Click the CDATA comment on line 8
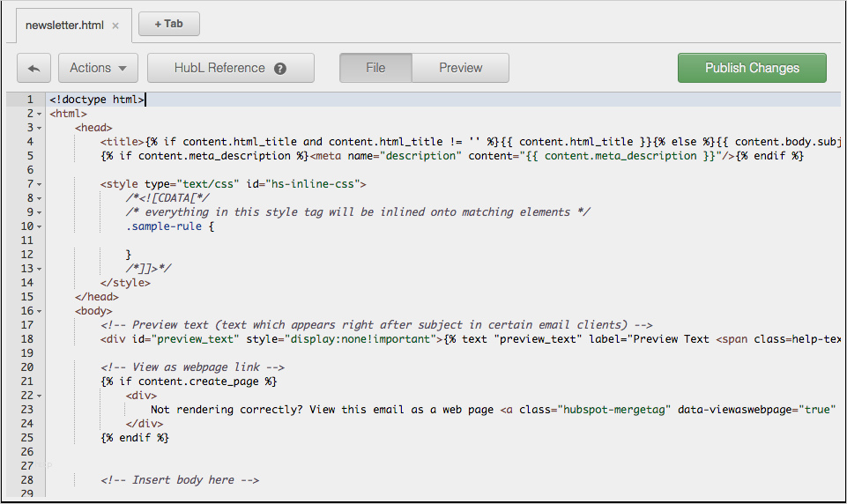 [x=167, y=197]
